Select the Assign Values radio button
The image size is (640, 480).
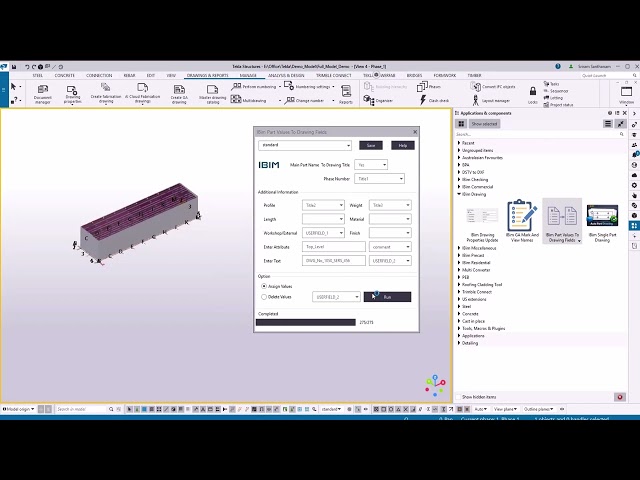[x=264, y=287]
